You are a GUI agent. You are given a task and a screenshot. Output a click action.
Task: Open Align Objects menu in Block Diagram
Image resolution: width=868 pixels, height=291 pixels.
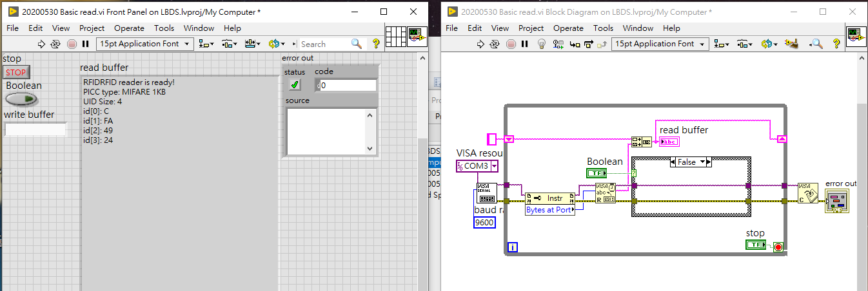722,44
